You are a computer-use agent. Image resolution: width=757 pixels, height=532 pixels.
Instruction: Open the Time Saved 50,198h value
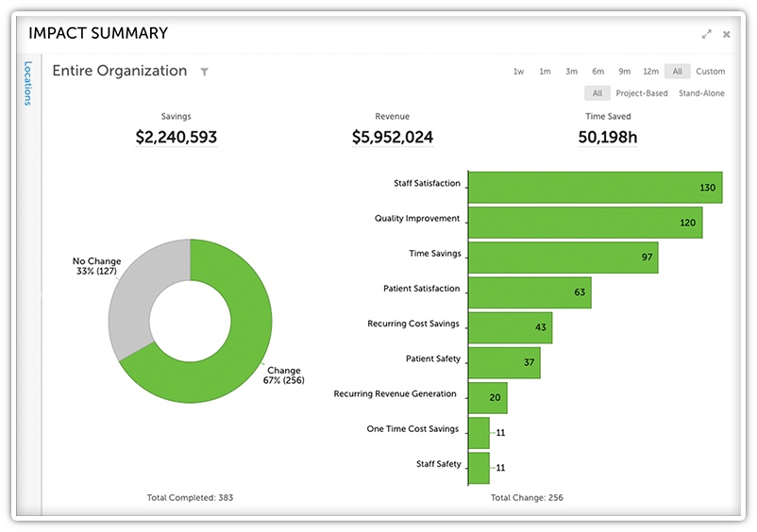pyautogui.click(x=608, y=138)
